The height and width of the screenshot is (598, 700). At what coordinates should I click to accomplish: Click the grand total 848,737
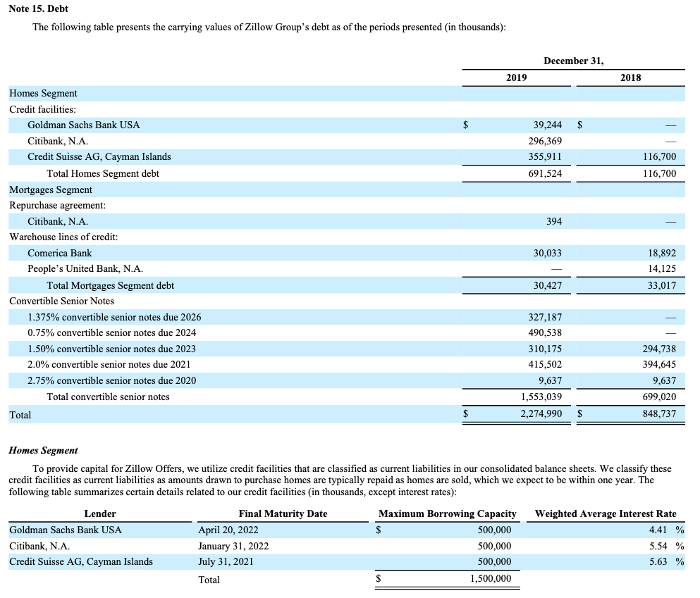pos(659,414)
